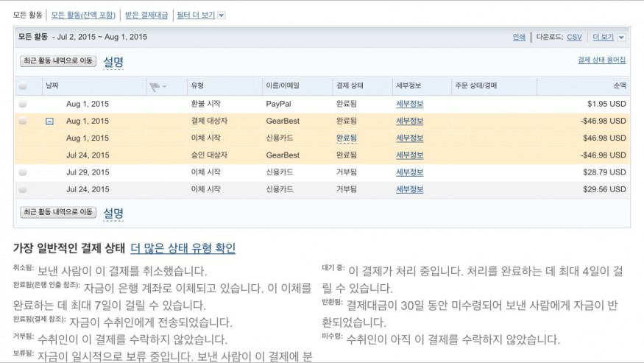The width and height of the screenshot is (644, 363).
Task: Open the 필터 더 보기 dropdown arrow
Action: point(222,15)
